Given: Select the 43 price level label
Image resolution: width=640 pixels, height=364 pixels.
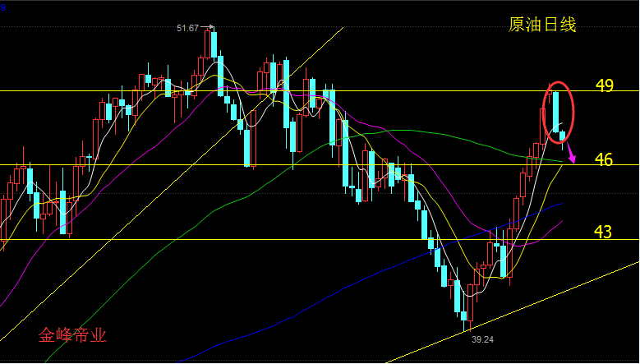Looking at the screenshot, I should pyautogui.click(x=603, y=233).
